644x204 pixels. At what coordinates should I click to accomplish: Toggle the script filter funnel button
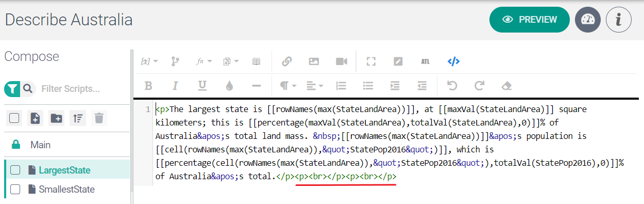point(12,89)
